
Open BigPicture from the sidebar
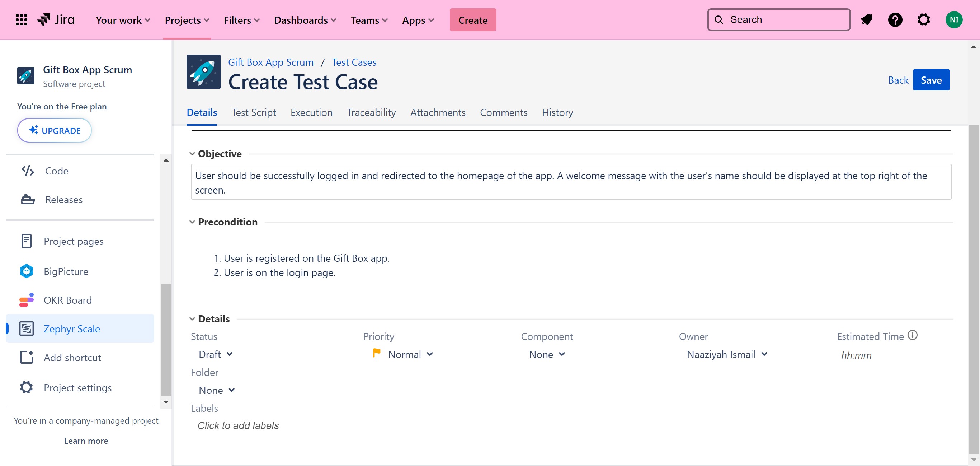click(x=66, y=271)
